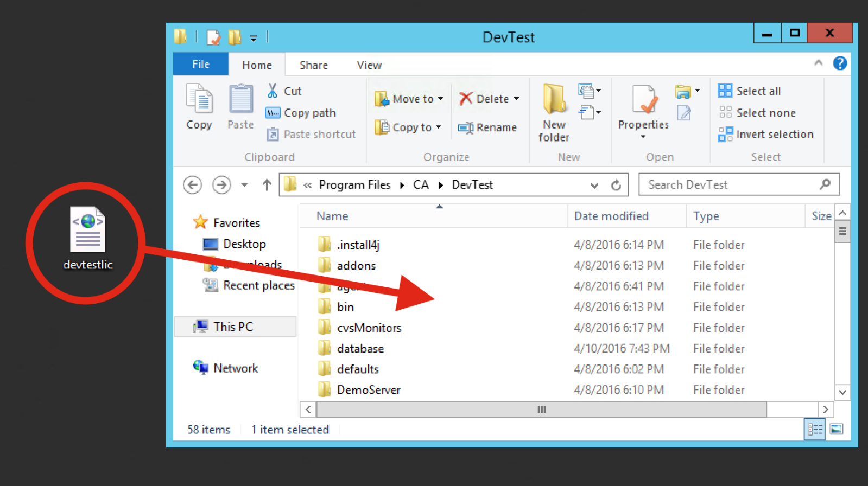
Task: Open the Copy to dropdown
Action: click(x=408, y=127)
